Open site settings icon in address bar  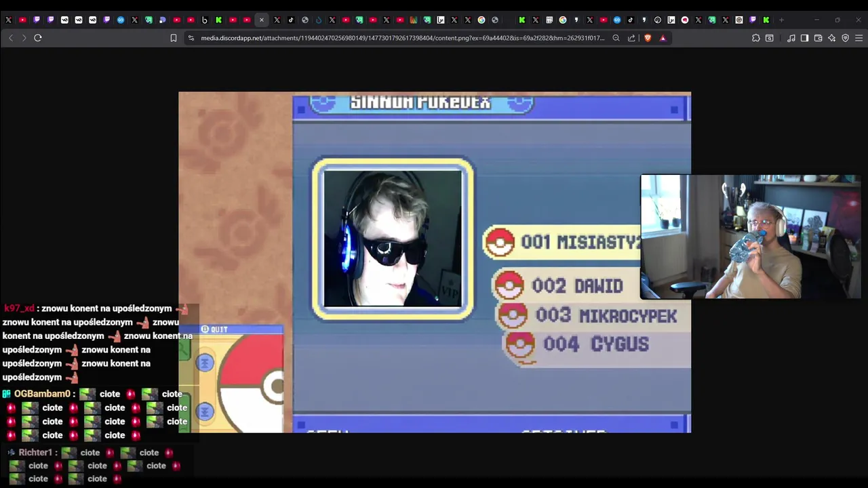click(x=191, y=38)
